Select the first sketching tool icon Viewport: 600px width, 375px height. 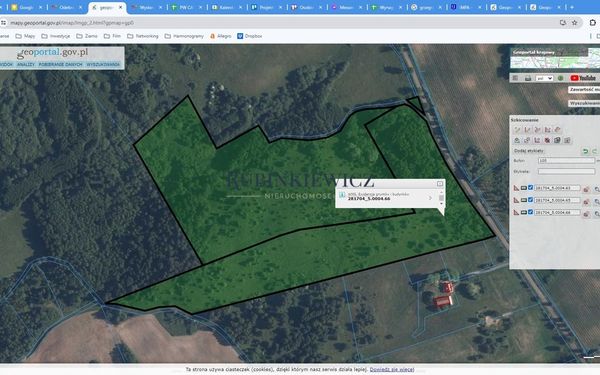[517, 130]
